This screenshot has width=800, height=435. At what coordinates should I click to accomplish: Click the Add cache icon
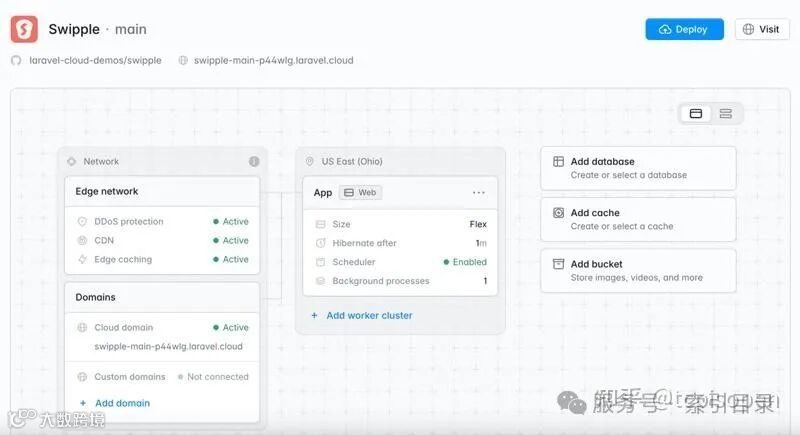click(559, 213)
